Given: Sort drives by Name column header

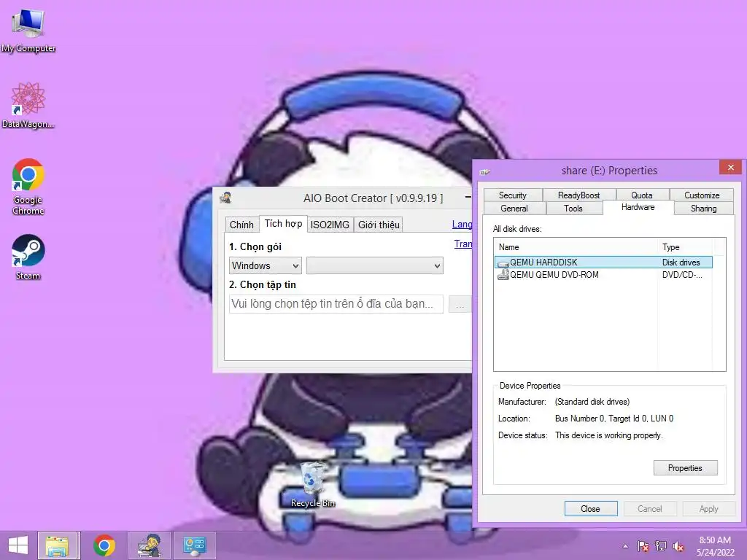Looking at the screenshot, I should (x=576, y=247).
